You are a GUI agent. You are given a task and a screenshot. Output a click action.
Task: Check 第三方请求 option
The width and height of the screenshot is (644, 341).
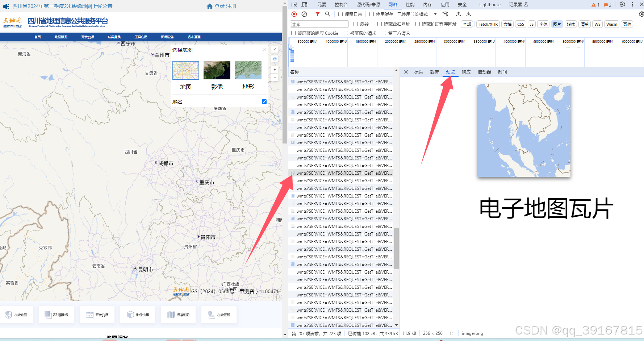click(x=384, y=33)
